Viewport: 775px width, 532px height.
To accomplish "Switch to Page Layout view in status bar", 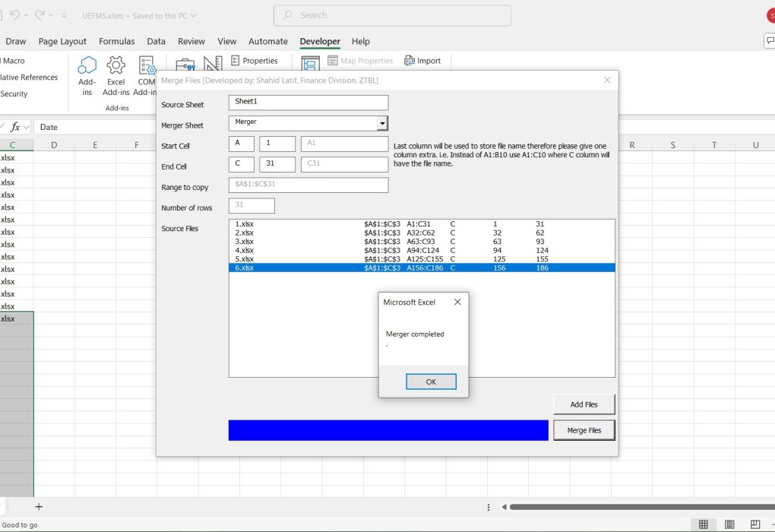I will (729, 524).
